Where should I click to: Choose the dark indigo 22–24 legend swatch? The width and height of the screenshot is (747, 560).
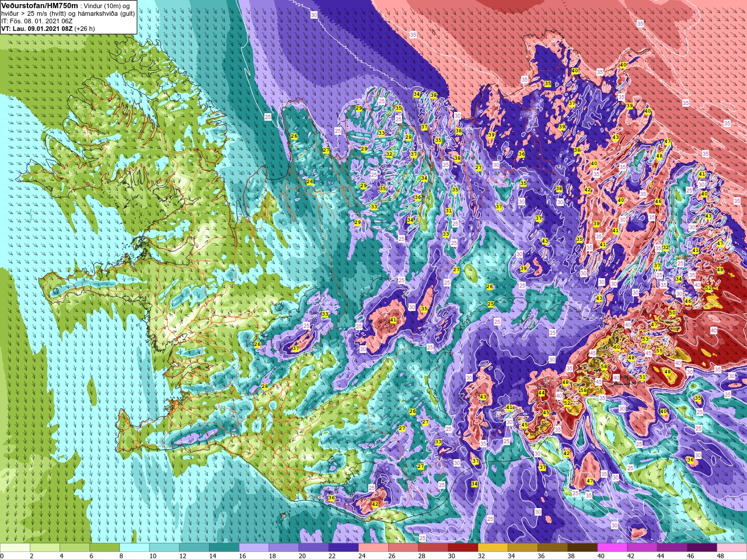(343, 548)
